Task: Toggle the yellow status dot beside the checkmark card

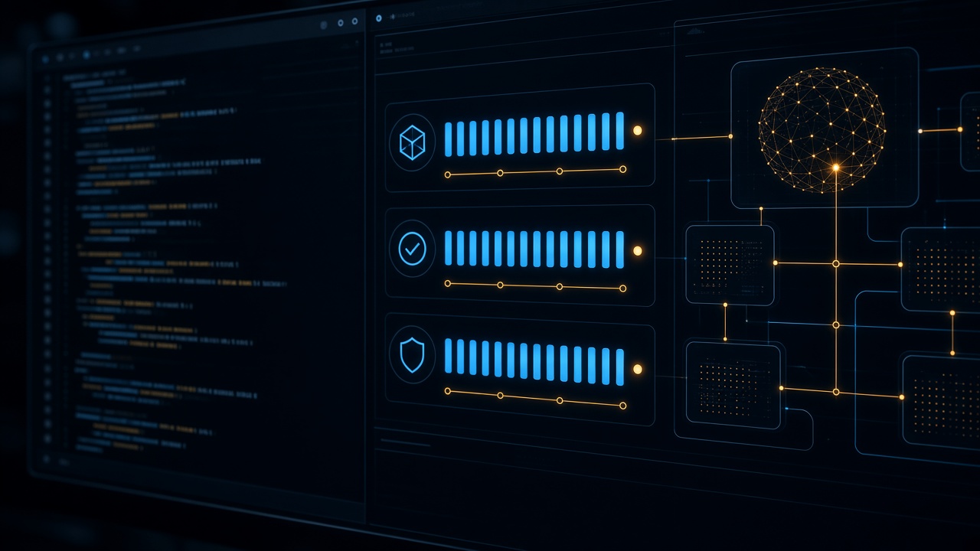Action: [637, 250]
